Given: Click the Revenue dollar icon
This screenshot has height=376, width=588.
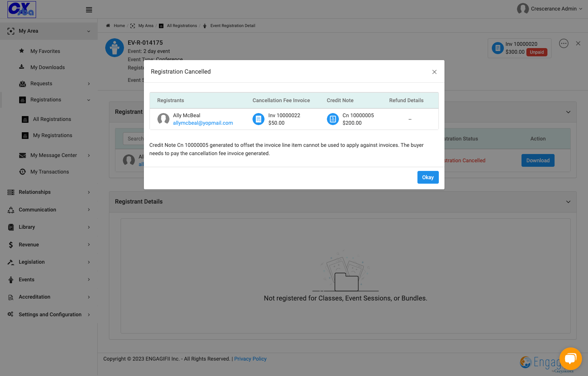Looking at the screenshot, I should point(11,245).
